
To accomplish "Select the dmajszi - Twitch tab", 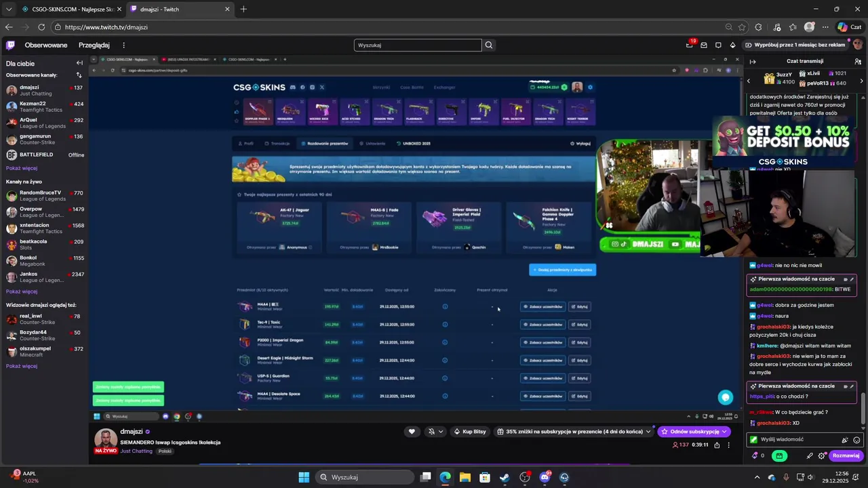I will point(180,9).
